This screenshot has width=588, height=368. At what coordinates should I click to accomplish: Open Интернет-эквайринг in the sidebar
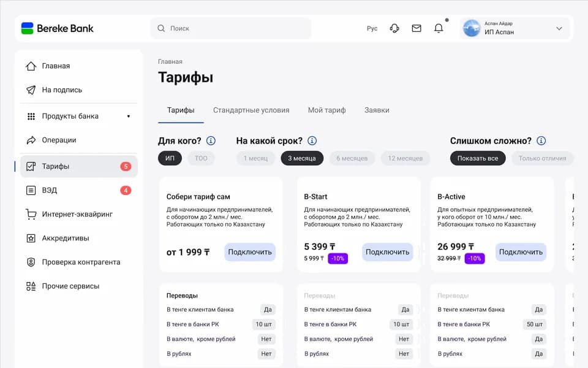(77, 215)
